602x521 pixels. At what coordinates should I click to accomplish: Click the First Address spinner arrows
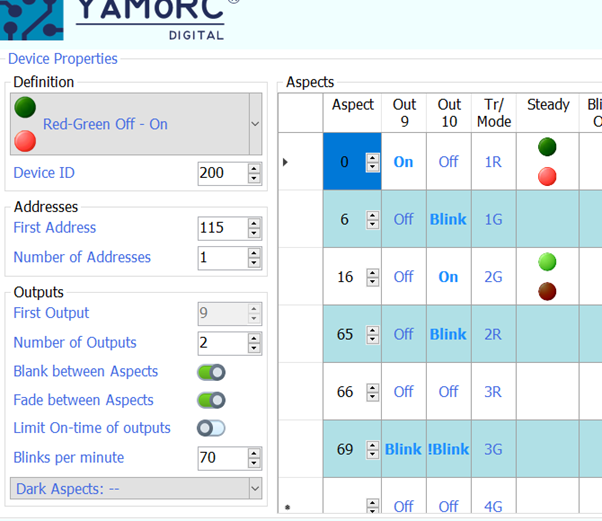click(254, 228)
